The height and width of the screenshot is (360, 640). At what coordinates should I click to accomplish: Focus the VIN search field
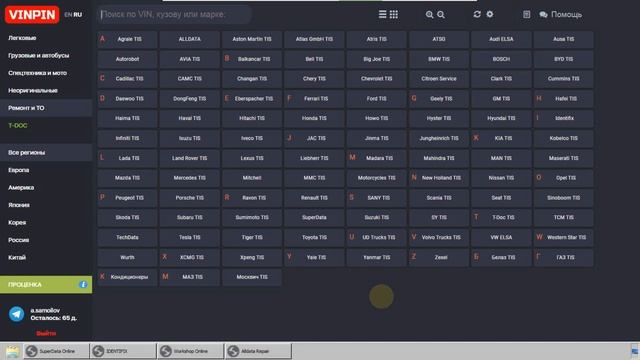point(174,15)
